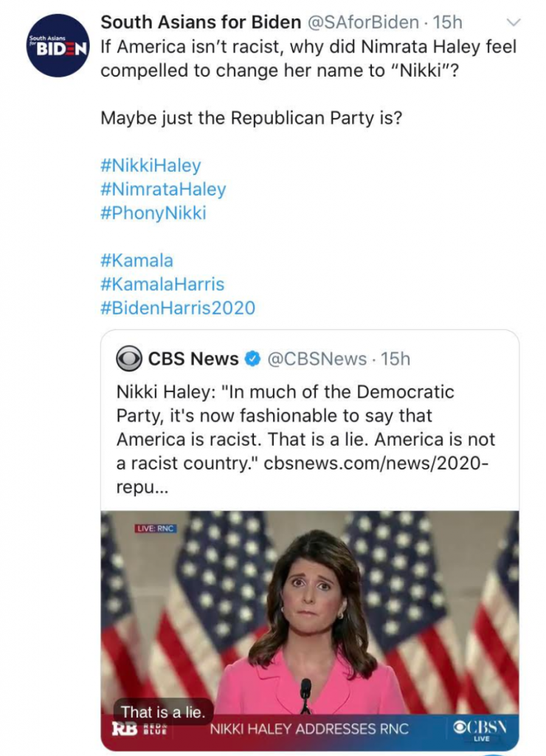Select the #KamalaHarris hashtag
This screenshot has width=546, height=756.
tap(162, 284)
